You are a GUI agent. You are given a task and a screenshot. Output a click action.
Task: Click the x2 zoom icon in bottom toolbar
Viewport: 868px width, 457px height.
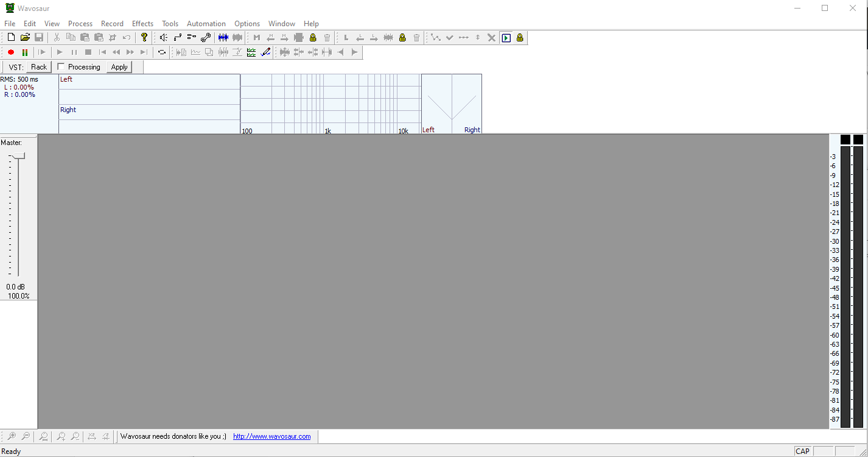92,436
